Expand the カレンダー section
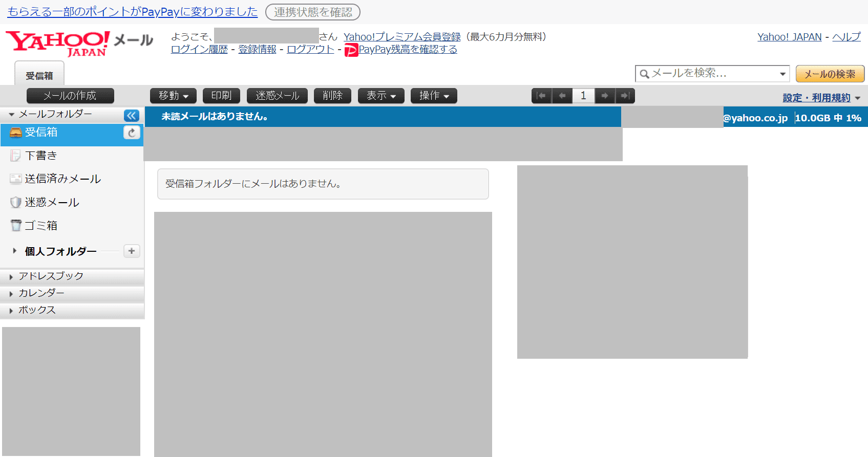 coord(11,294)
